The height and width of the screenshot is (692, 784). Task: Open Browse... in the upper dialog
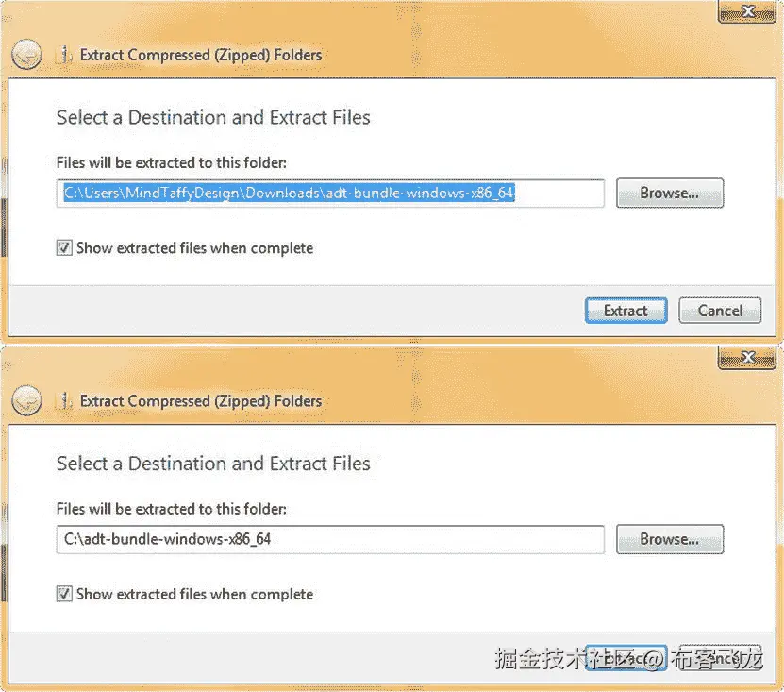[x=670, y=193]
